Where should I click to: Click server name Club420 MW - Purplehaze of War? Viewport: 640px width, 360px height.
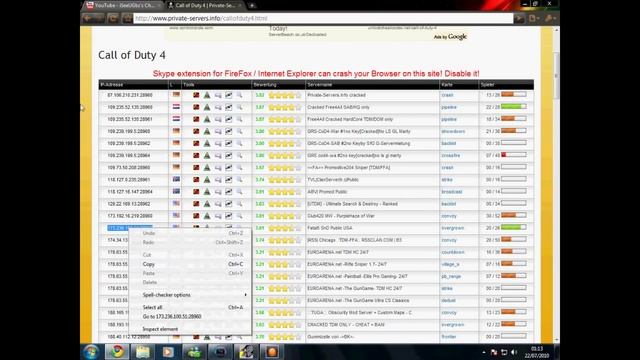coord(341,216)
